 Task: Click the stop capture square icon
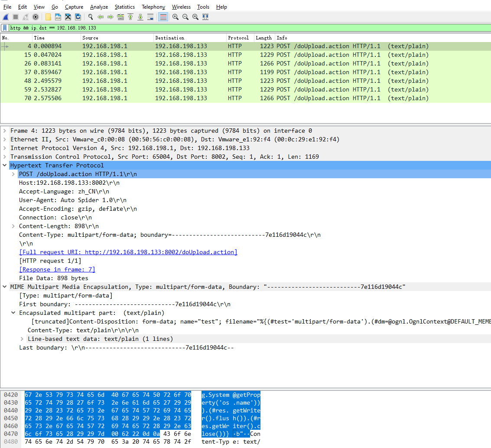tap(16, 17)
